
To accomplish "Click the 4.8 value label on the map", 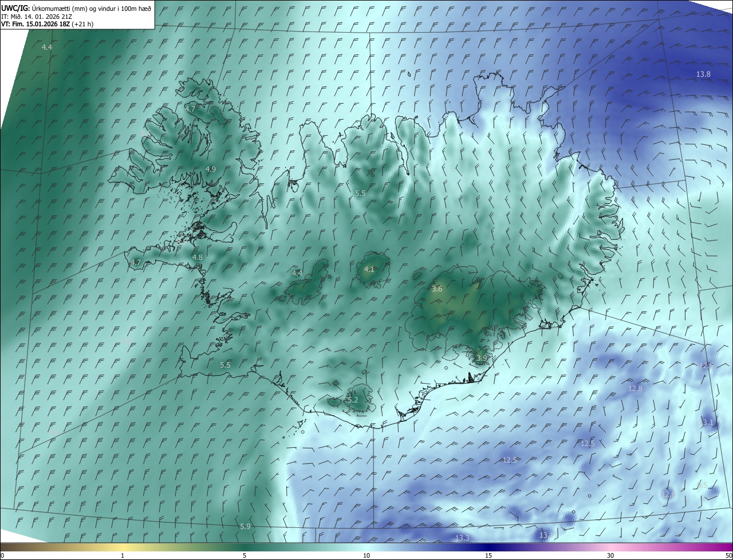I will click(x=197, y=258).
